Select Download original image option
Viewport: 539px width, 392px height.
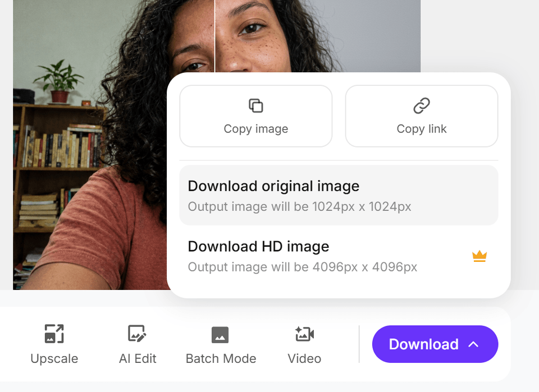339,195
